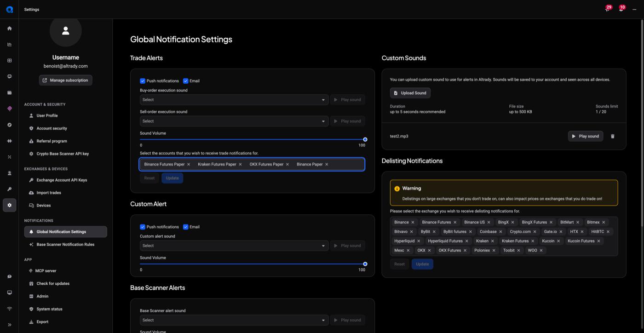Open the chart icon in left rail
Image resolution: width=644 pixels, height=333 pixels.
pyautogui.click(x=9, y=45)
